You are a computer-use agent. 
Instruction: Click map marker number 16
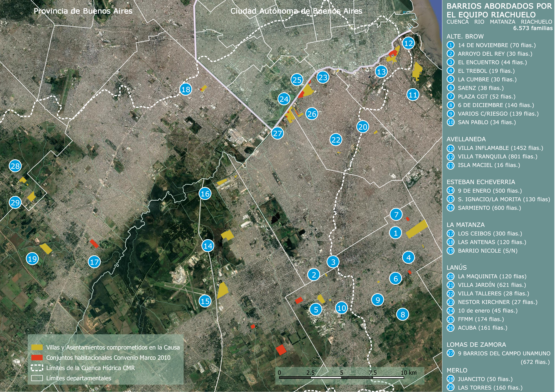click(x=205, y=194)
